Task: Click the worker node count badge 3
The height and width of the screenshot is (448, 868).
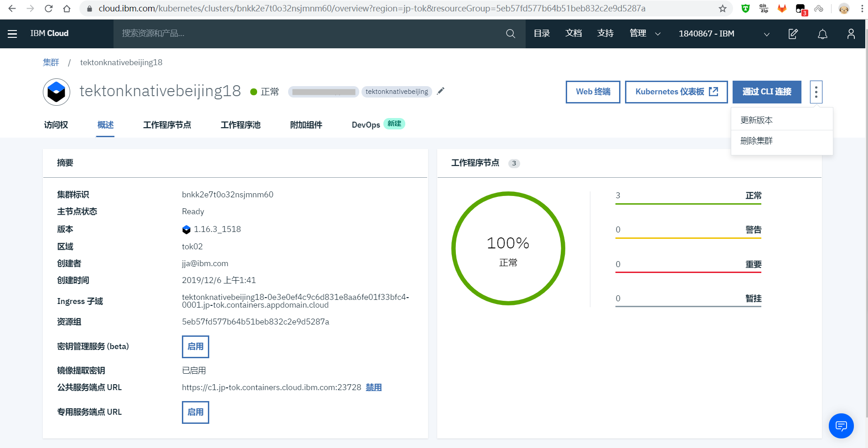Action: click(x=514, y=163)
